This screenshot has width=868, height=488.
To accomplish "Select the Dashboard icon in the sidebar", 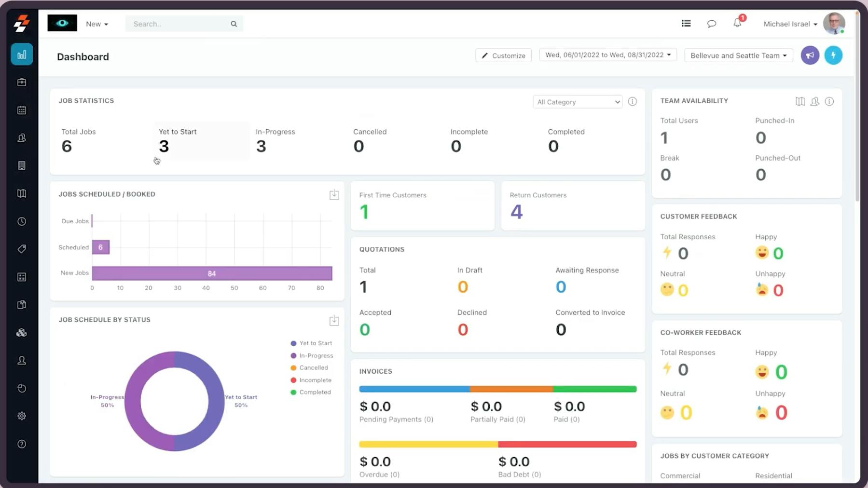I will tap(22, 54).
